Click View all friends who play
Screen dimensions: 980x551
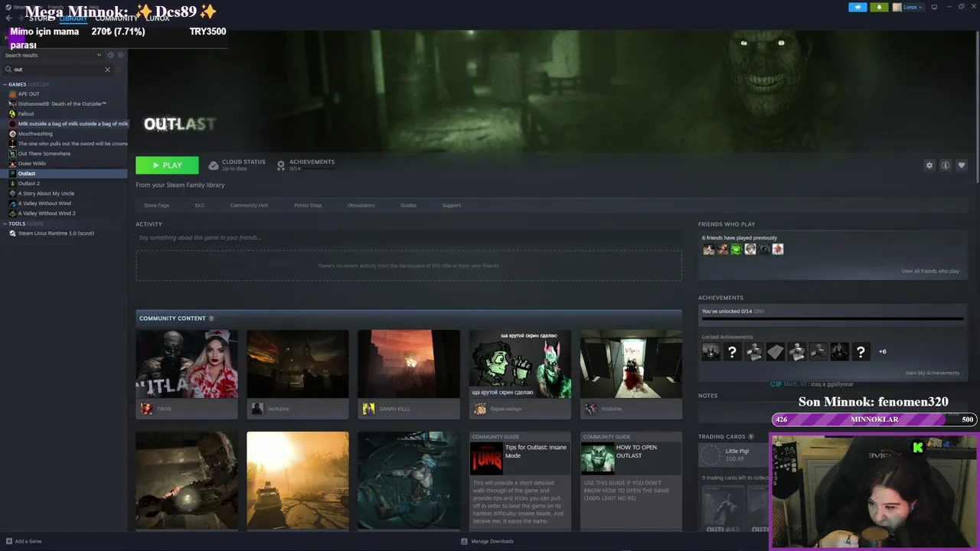click(930, 271)
